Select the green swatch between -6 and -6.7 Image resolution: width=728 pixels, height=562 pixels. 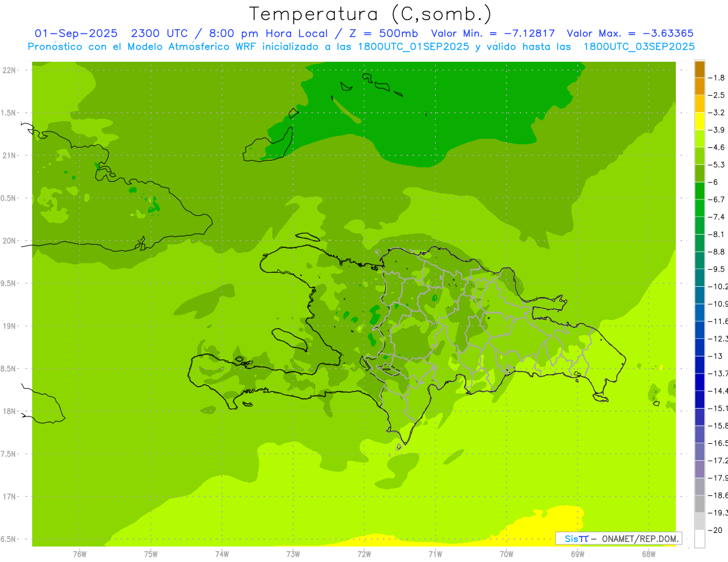pos(699,191)
